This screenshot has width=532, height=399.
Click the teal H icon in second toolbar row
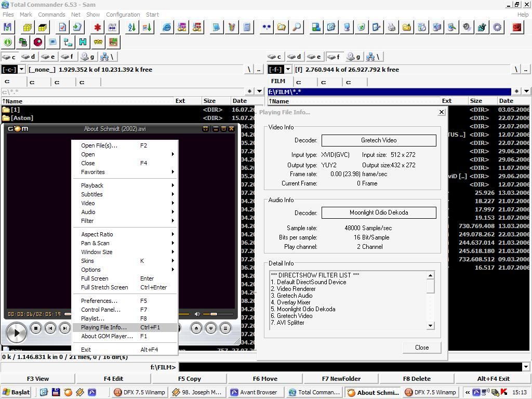[x=83, y=42]
